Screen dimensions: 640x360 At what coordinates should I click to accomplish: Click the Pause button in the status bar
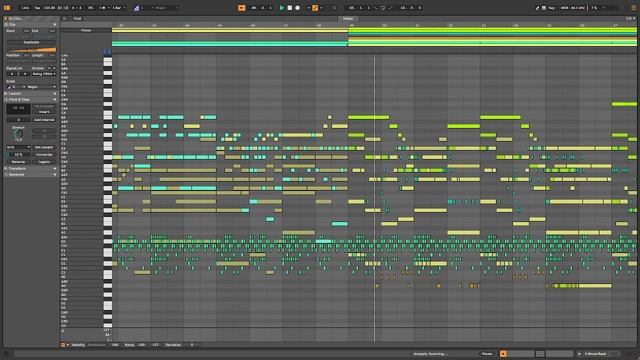coord(487,354)
